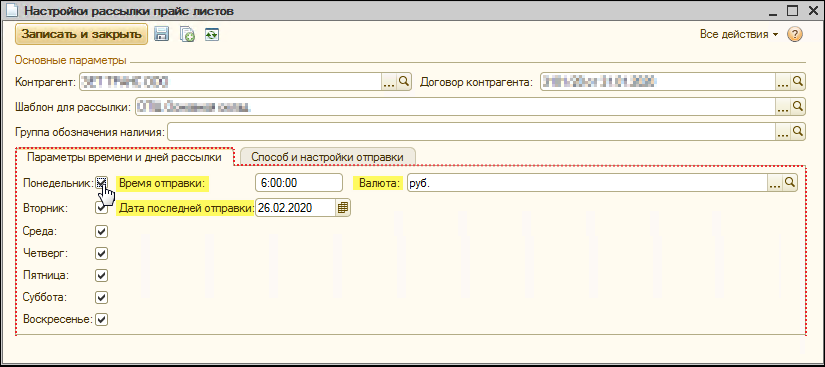This screenshot has height=367, width=825.
Task: Open Договор контрагента lookup magnifier
Action: point(798,81)
